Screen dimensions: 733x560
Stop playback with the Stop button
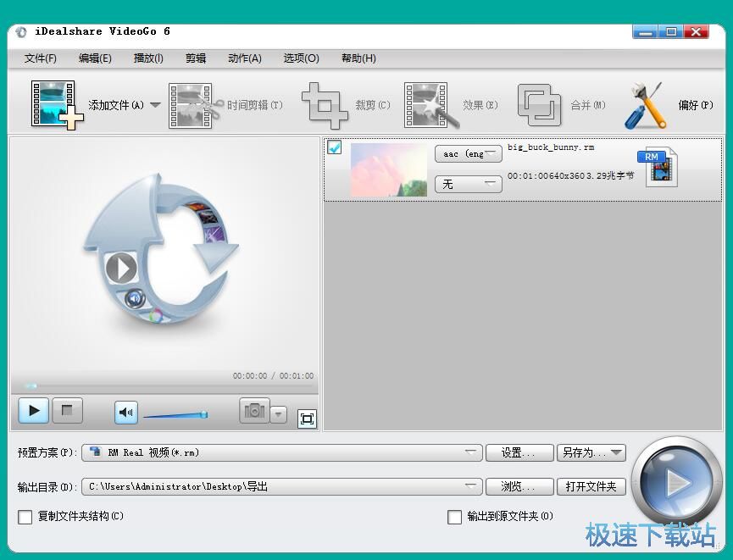(67, 410)
